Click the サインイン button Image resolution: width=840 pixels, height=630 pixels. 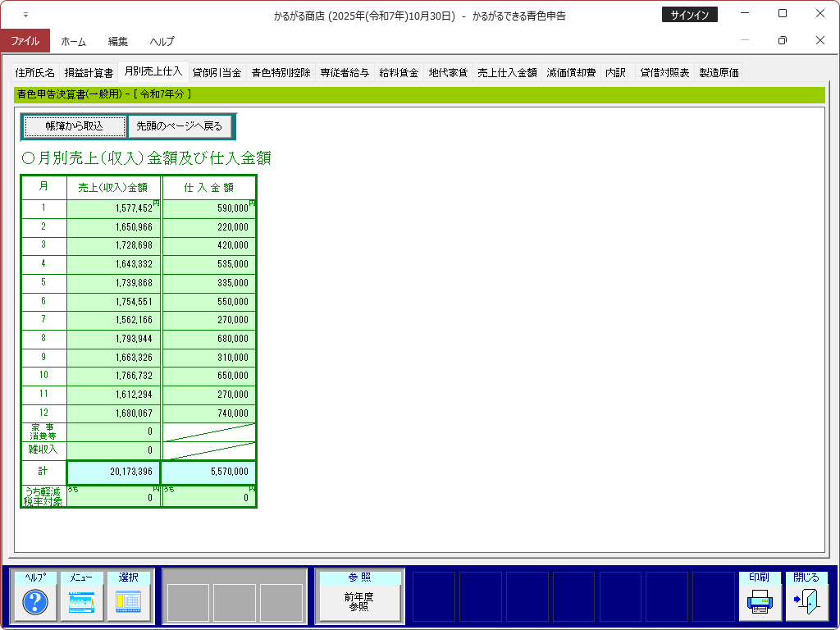pos(690,15)
